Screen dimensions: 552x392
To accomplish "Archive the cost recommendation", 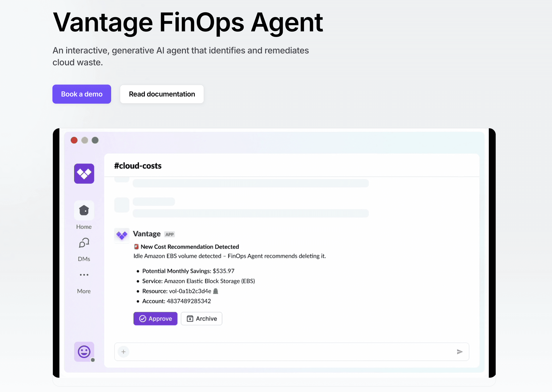I will pos(201,319).
